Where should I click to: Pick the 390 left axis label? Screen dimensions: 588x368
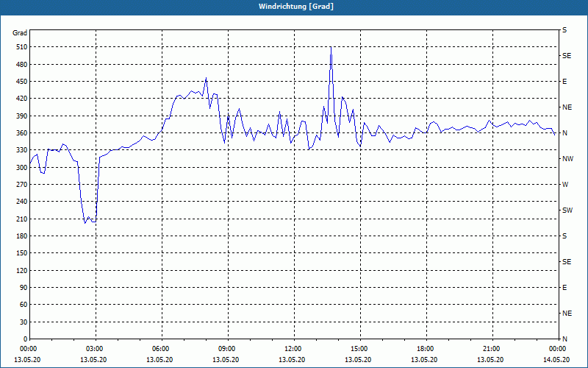(22, 116)
